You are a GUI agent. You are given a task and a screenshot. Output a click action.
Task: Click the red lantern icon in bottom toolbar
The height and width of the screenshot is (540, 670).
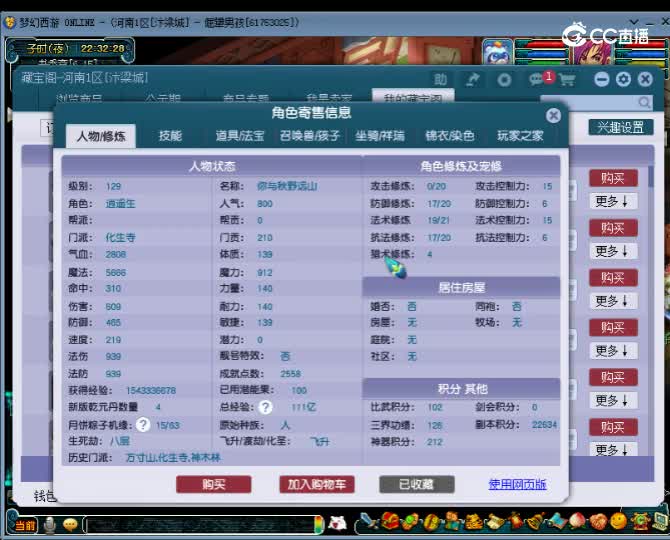tap(515, 521)
